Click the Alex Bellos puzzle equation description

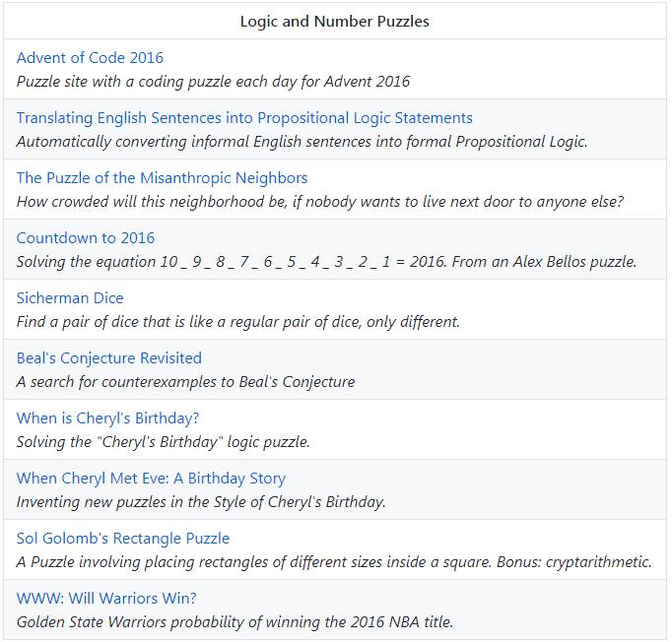pos(326,262)
